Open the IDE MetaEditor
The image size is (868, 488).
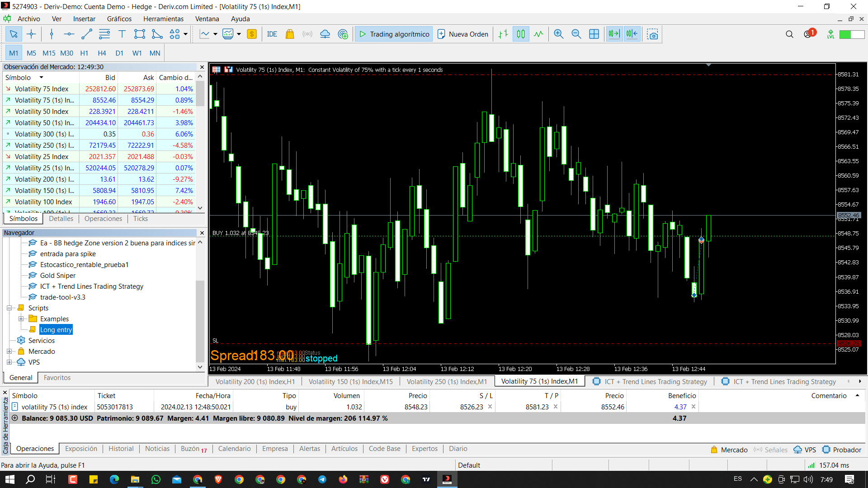(272, 34)
